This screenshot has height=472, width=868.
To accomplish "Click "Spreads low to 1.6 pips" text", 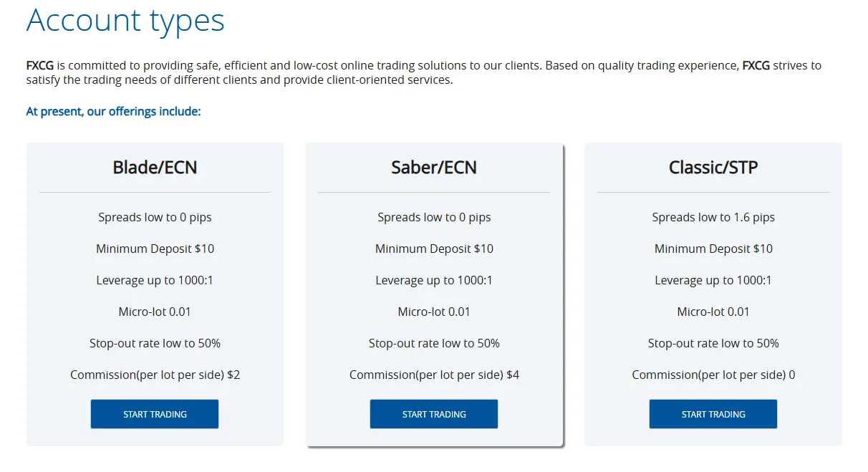I will click(x=713, y=217).
